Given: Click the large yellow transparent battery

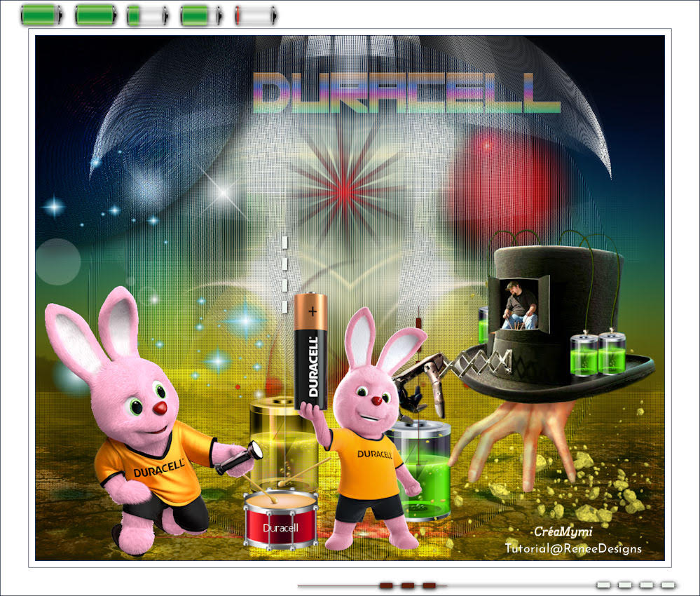Looking at the screenshot, I should coord(282,445).
